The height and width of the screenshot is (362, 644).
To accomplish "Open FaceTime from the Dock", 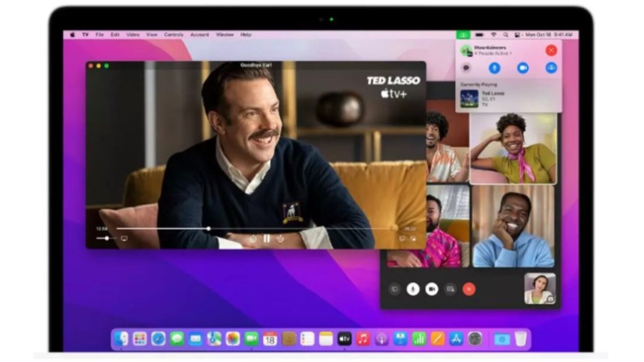I will 251,339.
